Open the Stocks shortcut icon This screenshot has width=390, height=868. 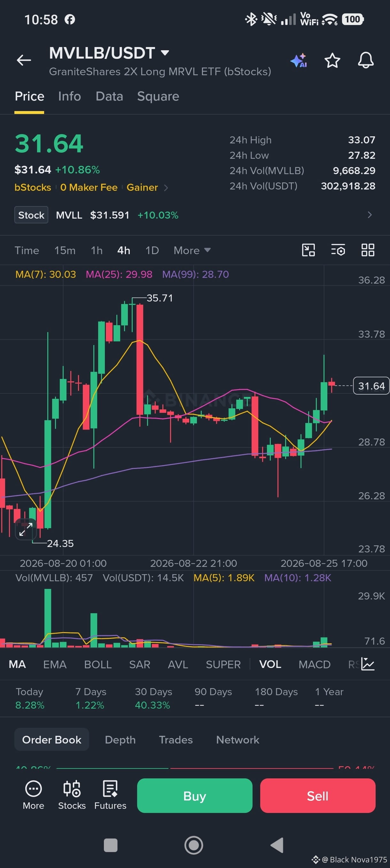click(x=72, y=795)
